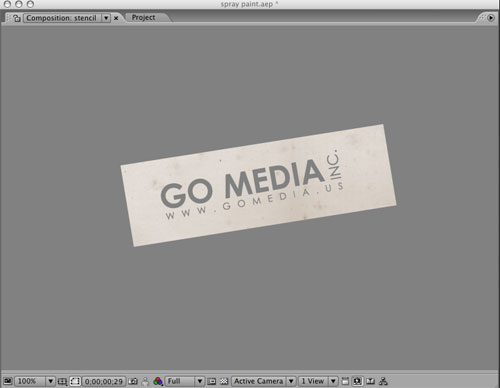Open panel options menu at top right
Screen dimensions: 500x388
(x=491, y=18)
